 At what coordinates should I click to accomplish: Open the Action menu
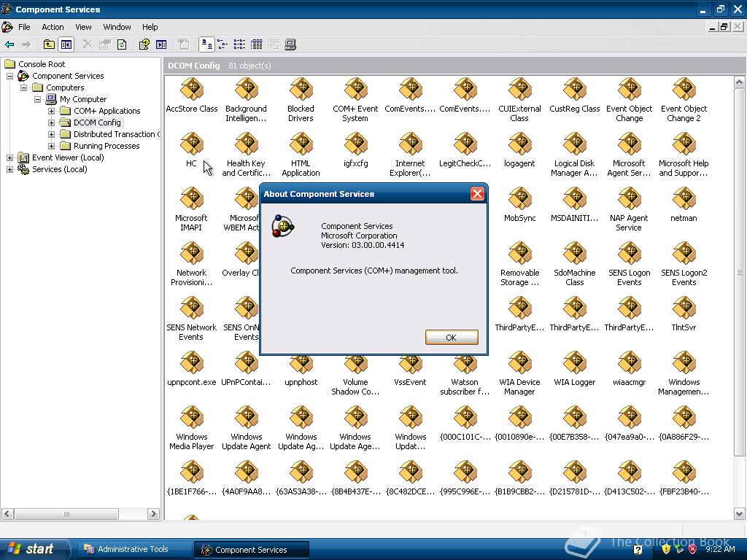tap(53, 27)
